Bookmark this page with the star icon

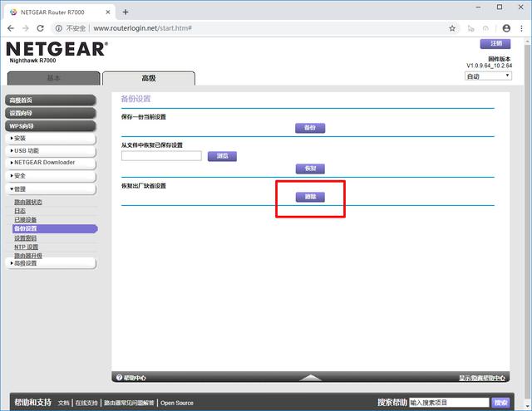(x=452, y=28)
